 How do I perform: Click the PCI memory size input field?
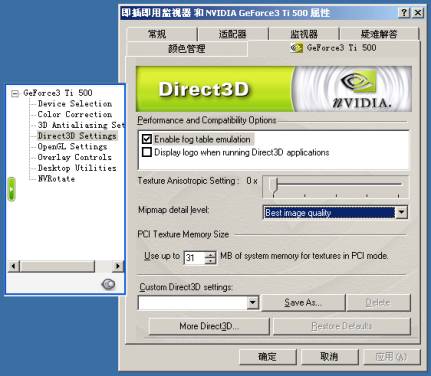194,258
